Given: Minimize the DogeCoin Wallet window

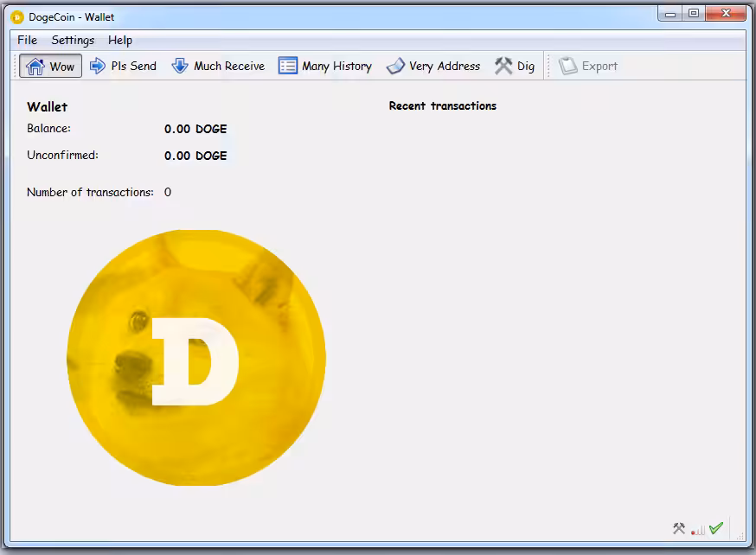Looking at the screenshot, I should (670, 14).
